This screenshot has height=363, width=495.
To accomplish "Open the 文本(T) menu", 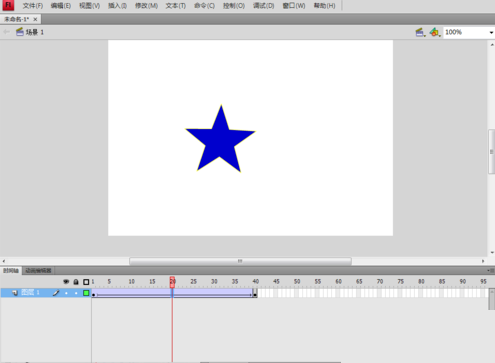I will 176,6.
